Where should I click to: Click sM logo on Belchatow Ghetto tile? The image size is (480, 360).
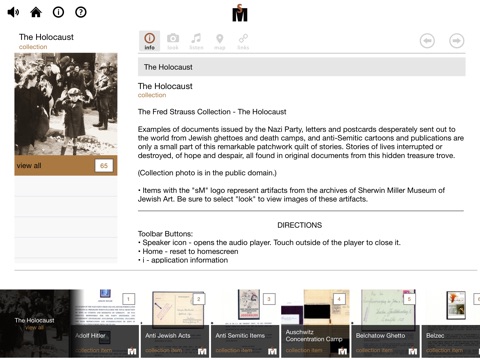tap(413, 351)
